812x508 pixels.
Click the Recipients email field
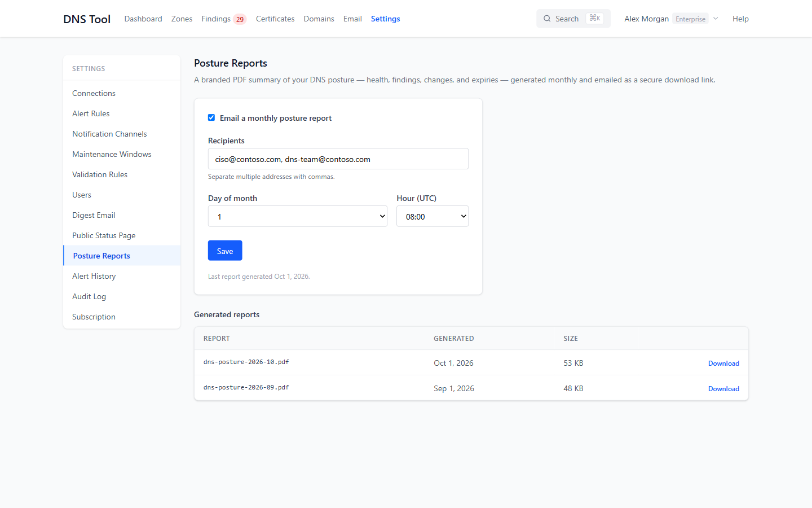(338, 159)
